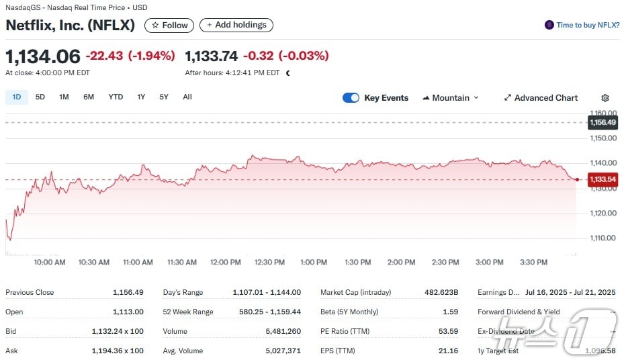Image resolution: width=626 pixels, height=364 pixels.
Task: Click the after-hours moon icon
Action: 288,73
